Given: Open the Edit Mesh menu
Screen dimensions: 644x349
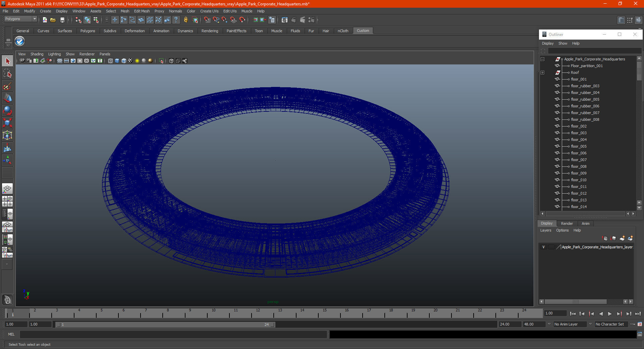Looking at the screenshot, I should click(142, 11).
